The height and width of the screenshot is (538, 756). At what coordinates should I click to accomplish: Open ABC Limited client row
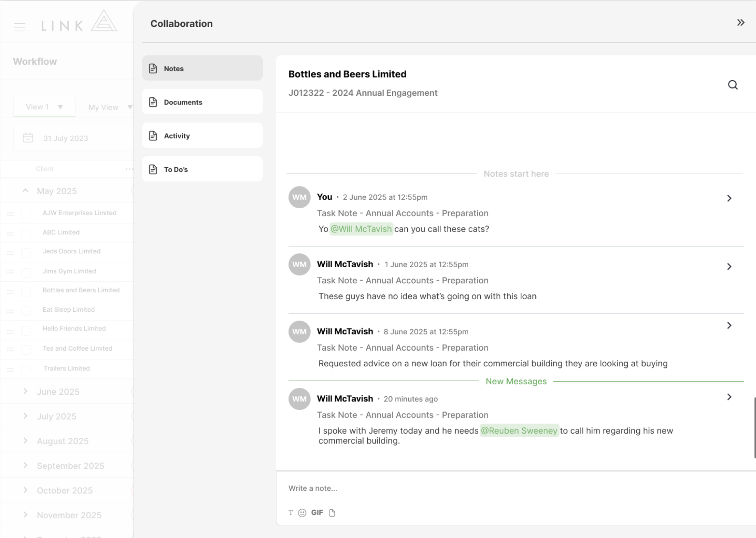(x=61, y=232)
